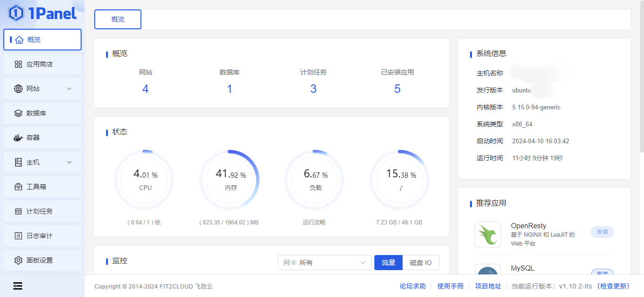Select the 流量 traffic toggle button
Image resolution: width=644 pixels, height=297 pixels.
pos(388,263)
